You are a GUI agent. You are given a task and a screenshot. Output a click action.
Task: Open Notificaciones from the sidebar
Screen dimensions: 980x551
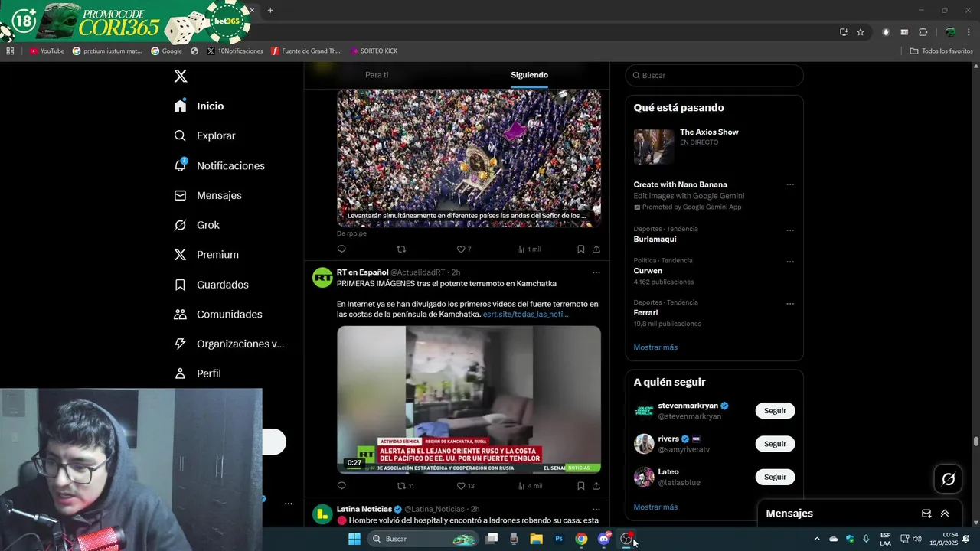click(x=219, y=165)
